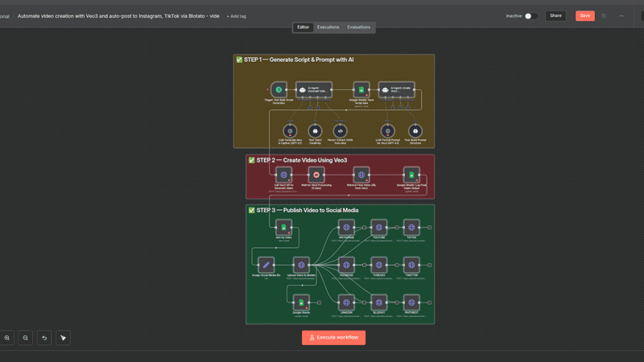This screenshot has height=362, width=644.
Task: Select the Trigger: Run Daily Script Generator node
Action: [x=279, y=90]
